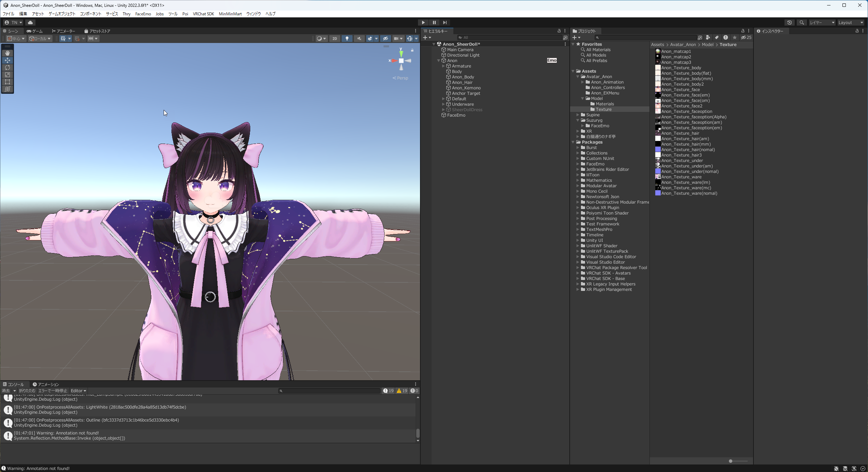
Task: Toggle hidden objects visibility in scene
Action: coord(386,39)
